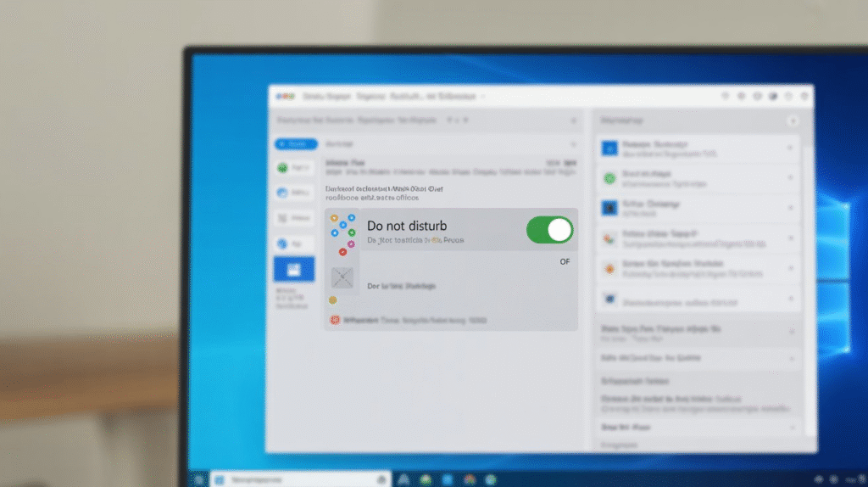The width and height of the screenshot is (868, 487).
Task: Open the blue square icon entry in right panel
Action: pyautogui.click(x=608, y=148)
